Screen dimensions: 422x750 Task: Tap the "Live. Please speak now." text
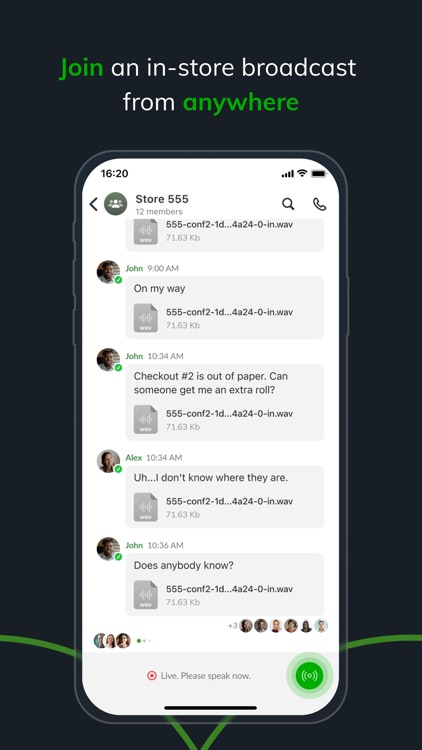coord(206,676)
